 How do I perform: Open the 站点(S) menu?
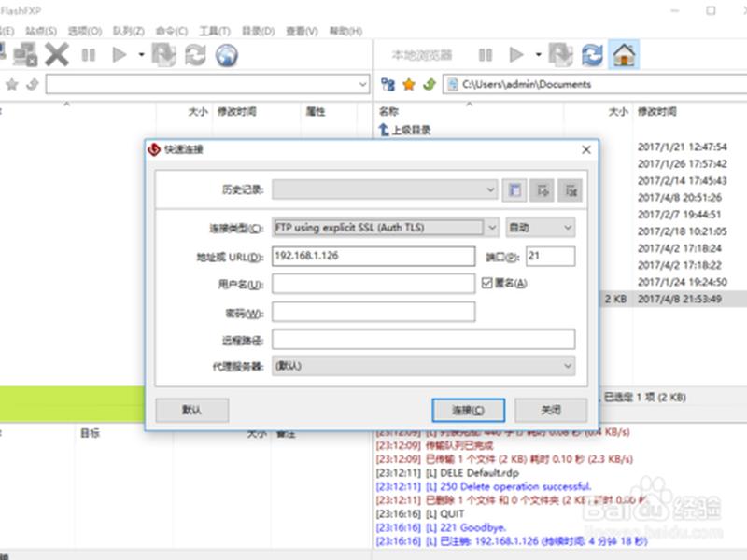click(41, 32)
